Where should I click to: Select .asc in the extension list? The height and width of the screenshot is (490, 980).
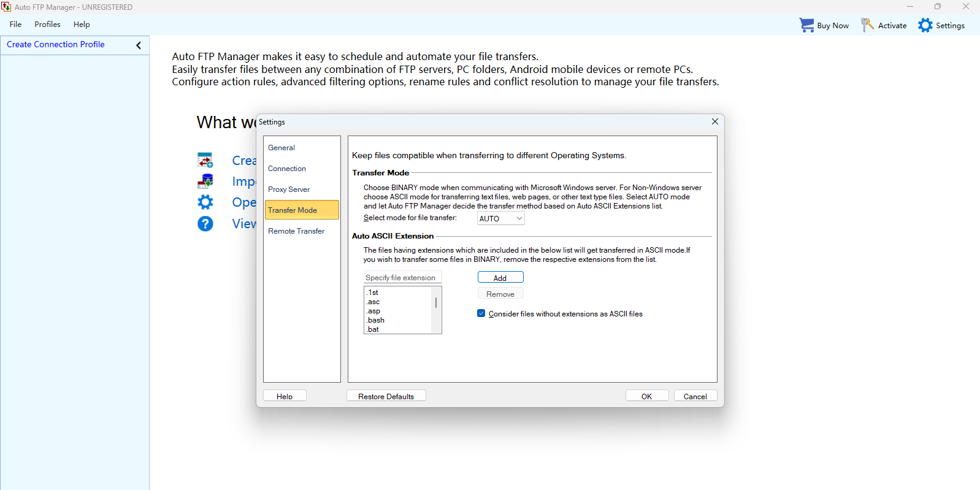(x=397, y=302)
